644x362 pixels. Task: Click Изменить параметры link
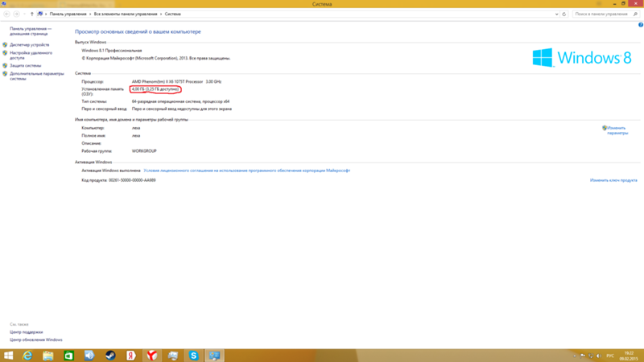[x=617, y=130]
